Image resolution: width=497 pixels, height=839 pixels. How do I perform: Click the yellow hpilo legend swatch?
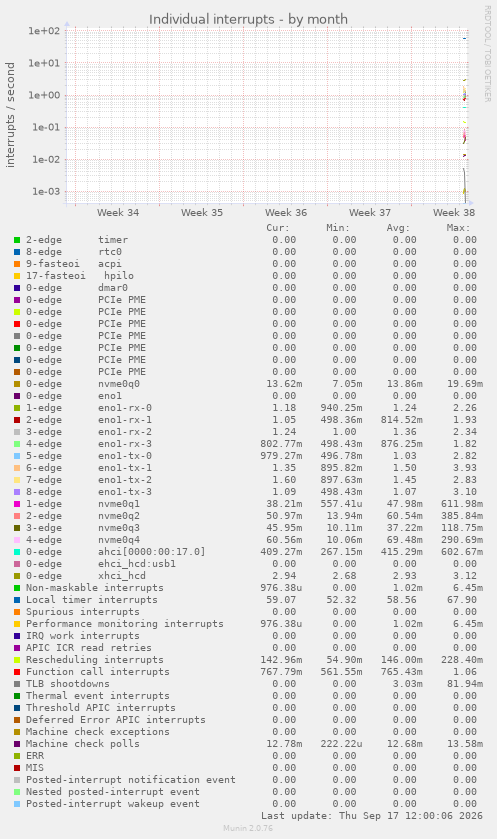tap(17, 276)
